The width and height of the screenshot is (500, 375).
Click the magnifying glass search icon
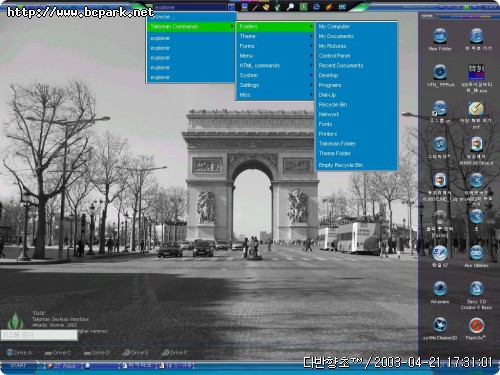[x=290, y=7]
